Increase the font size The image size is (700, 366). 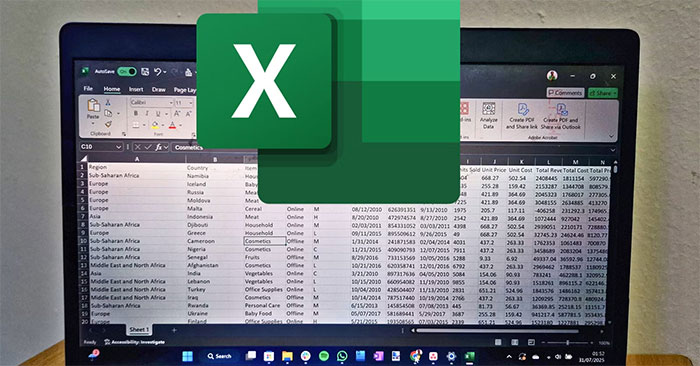177,114
